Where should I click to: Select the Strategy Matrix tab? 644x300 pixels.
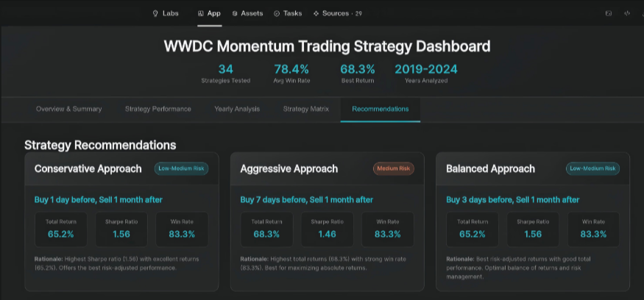click(306, 109)
